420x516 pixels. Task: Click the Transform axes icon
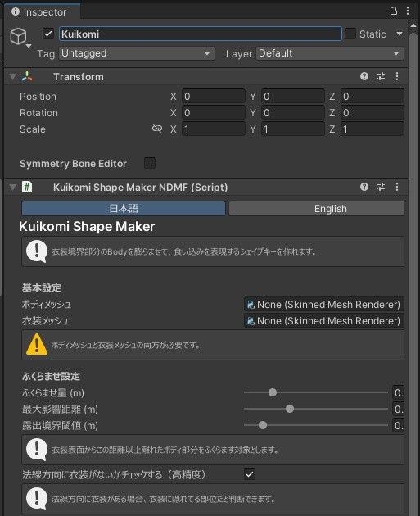point(27,76)
